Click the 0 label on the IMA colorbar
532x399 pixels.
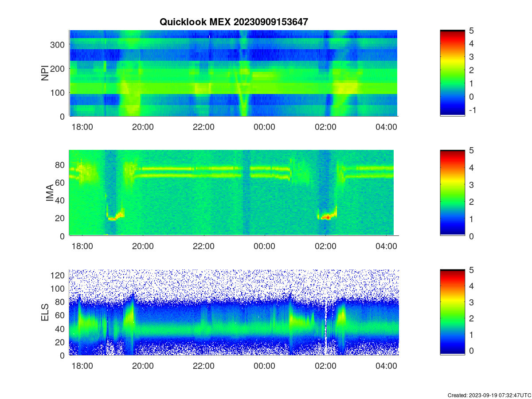coord(472,236)
